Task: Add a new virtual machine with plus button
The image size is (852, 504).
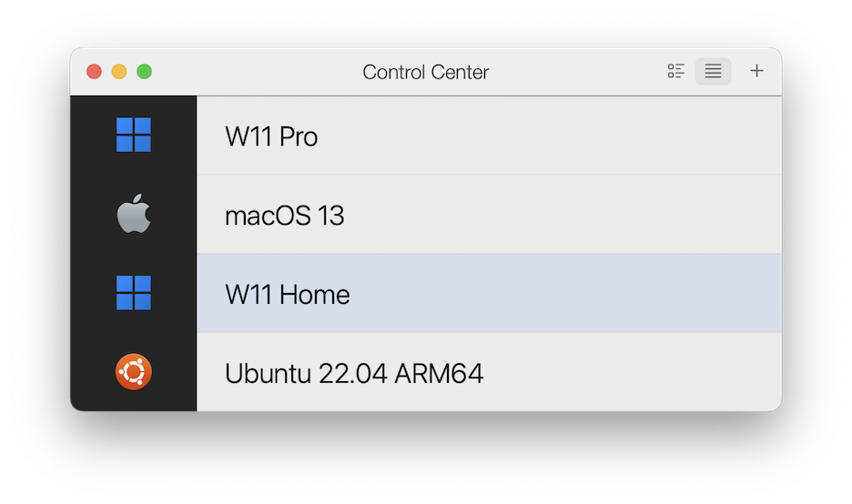Action: (756, 71)
